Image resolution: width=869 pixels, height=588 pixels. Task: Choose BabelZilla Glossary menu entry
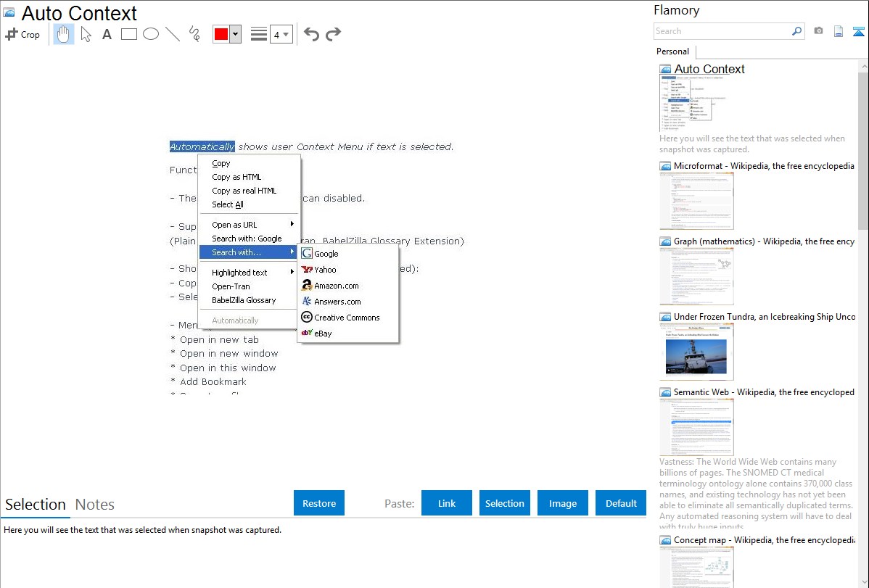pyautogui.click(x=249, y=300)
